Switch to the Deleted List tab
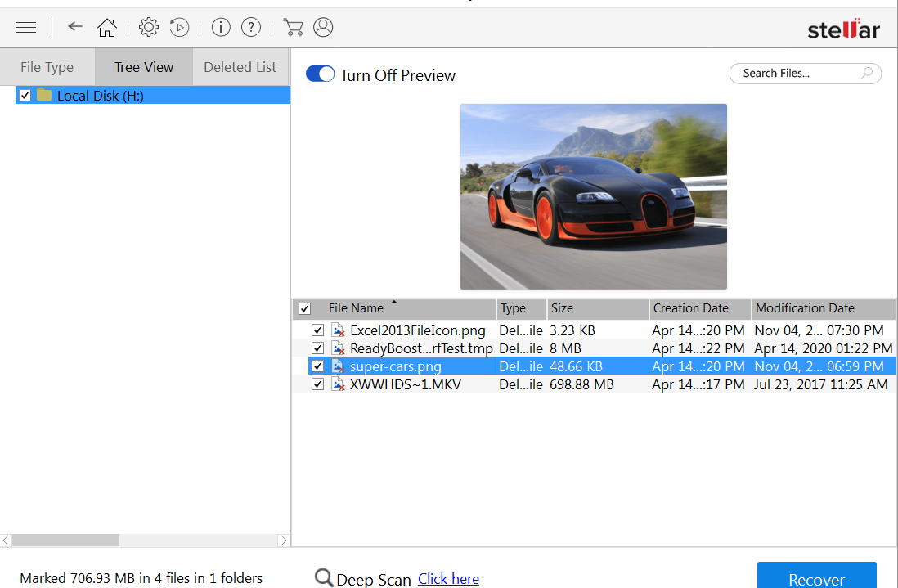This screenshot has width=898, height=588. point(240,67)
